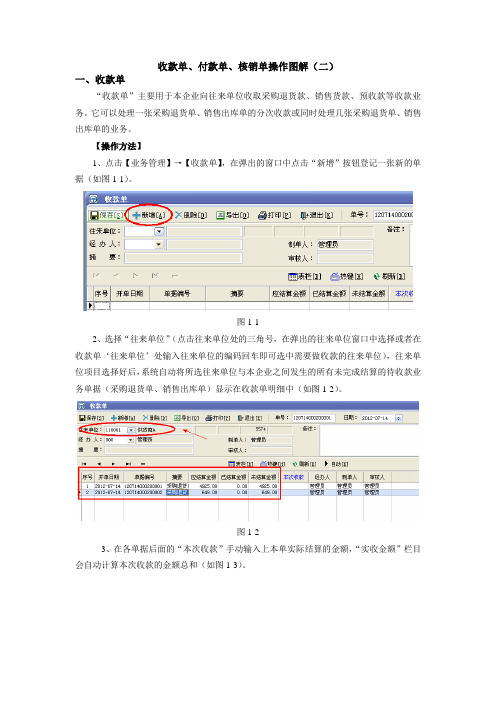Image resolution: width=496 pixels, height=702 pixels.
Task: Click the 退出 exit button in Figure 1-2 toolbar
Action: (249, 418)
